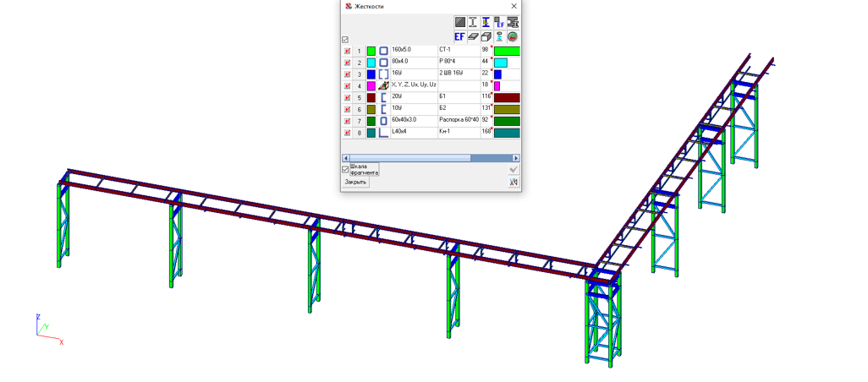Screen dimensions: 868x382
Task: Click the hatched cross-section icon in the toolbar
Action: 459,22
